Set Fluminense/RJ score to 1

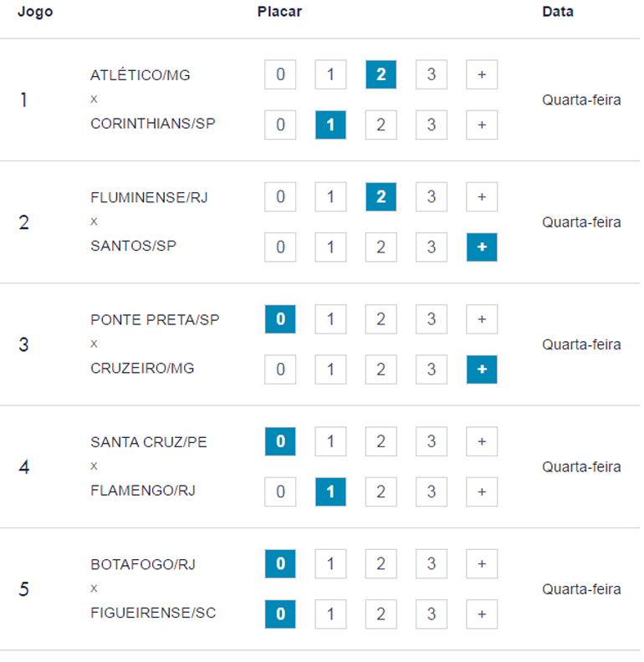coord(330,197)
